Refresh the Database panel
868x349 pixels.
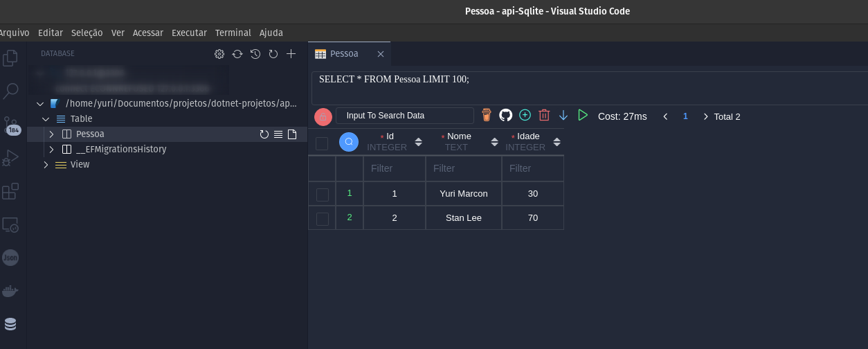tap(273, 54)
